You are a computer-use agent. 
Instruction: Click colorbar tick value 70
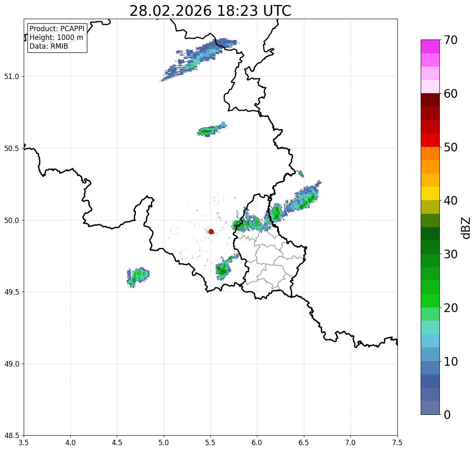(x=450, y=40)
